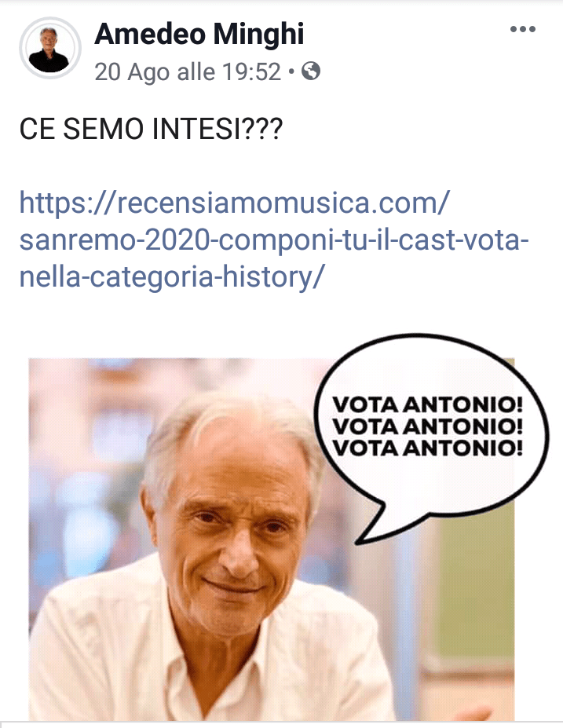Click the first "VOTA ANTONIO!" line
This screenshot has height=728, width=563.
coord(427,405)
